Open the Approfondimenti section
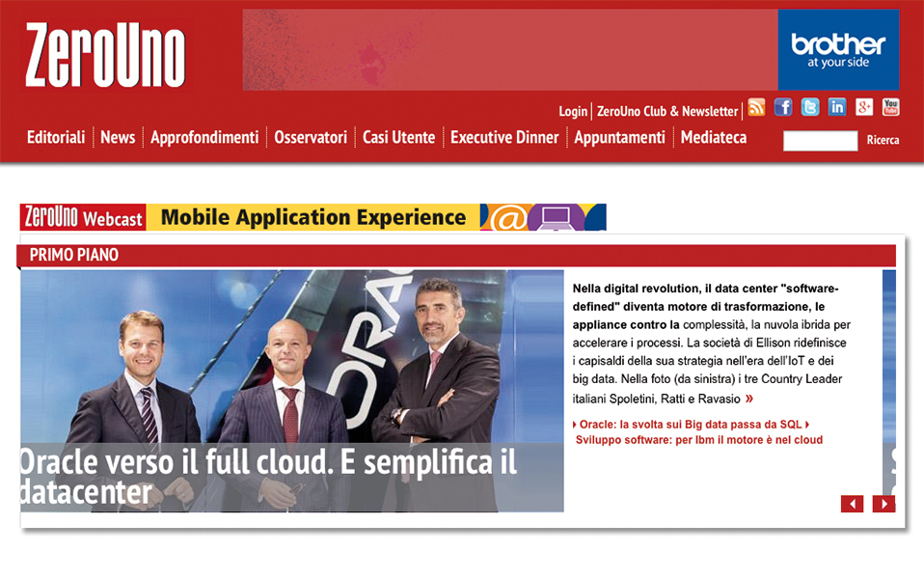Viewport: 924px width, 579px height. (x=204, y=137)
